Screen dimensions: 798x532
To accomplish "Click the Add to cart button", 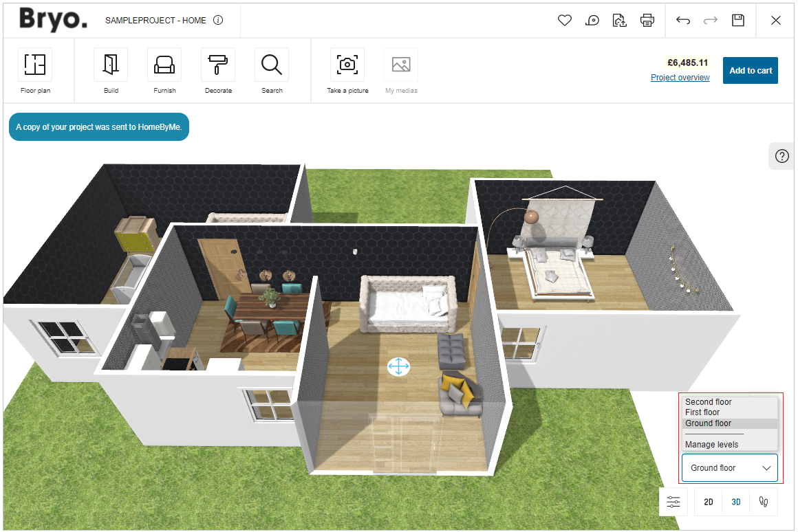I will click(750, 70).
